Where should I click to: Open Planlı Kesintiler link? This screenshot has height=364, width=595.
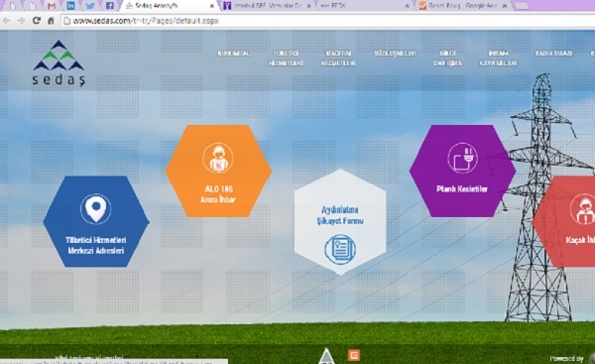pos(462,189)
